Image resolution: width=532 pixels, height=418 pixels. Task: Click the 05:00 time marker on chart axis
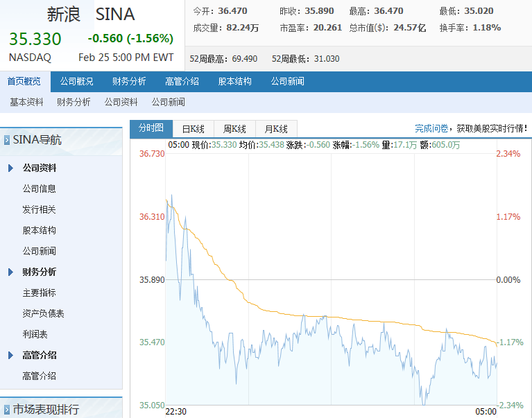click(486, 412)
